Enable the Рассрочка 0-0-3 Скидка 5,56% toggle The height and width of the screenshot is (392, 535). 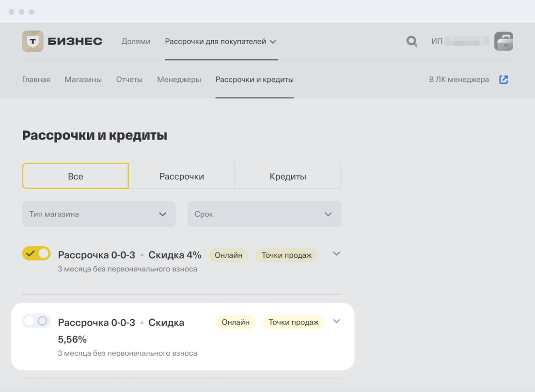(36, 321)
